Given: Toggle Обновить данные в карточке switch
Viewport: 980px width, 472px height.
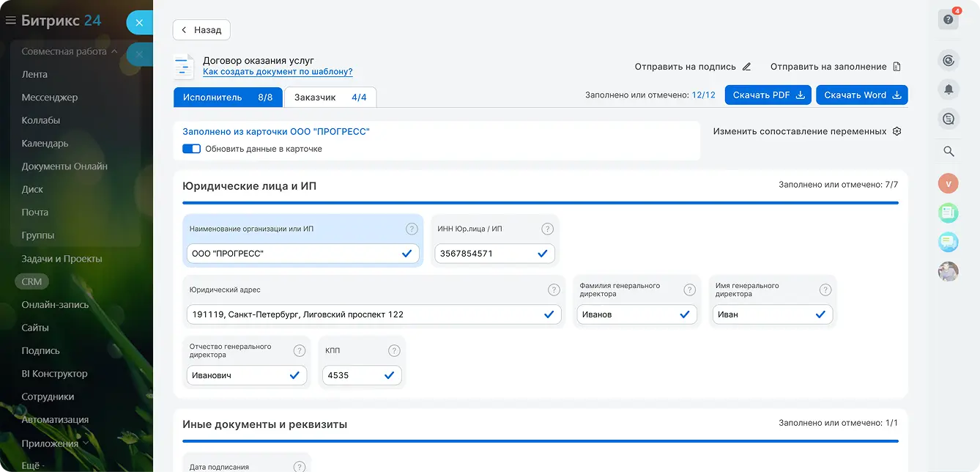Looking at the screenshot, I should pos(191,149).
